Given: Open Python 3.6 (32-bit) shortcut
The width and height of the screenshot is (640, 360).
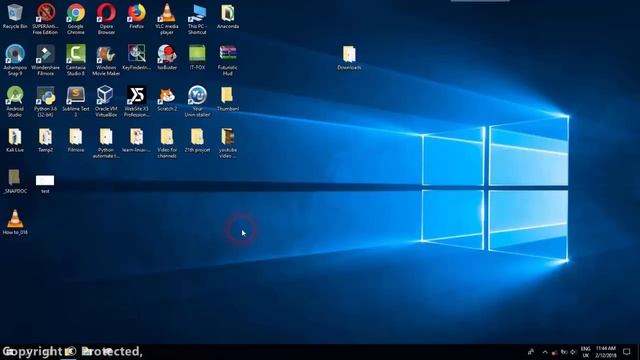Looking at the screenshot, I should (x=45, y=102).
